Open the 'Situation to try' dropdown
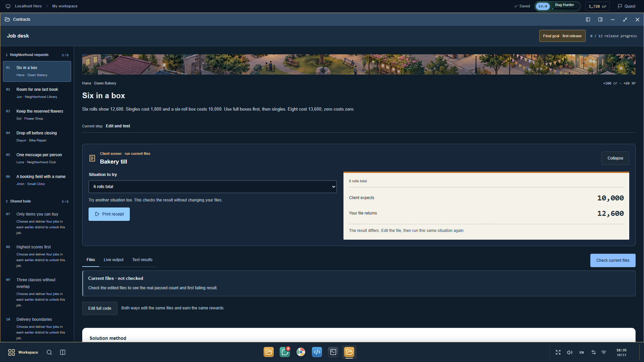 (213, 187)
